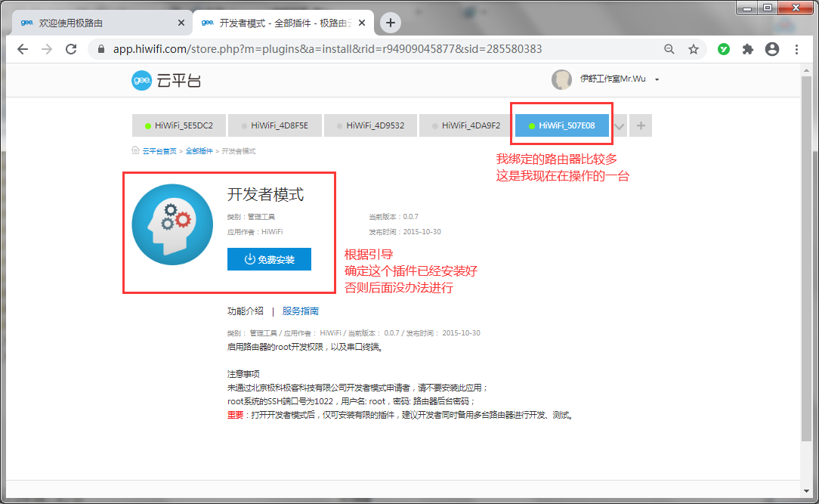Open the Chrome profile avatar
The height and width of the screenshot is (504, 819).
click(x=772, y=49)
